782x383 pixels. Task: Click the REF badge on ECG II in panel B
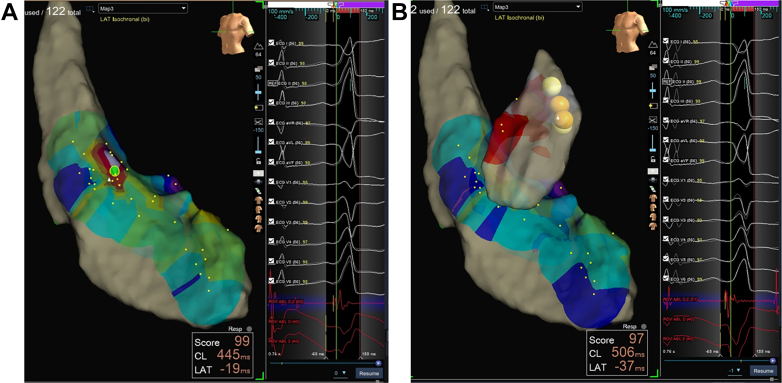[x=667, y=81]
